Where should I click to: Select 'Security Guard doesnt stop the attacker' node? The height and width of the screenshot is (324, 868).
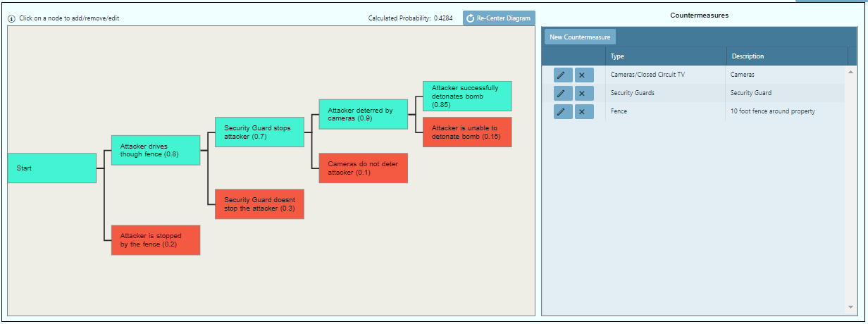(259, 204)
